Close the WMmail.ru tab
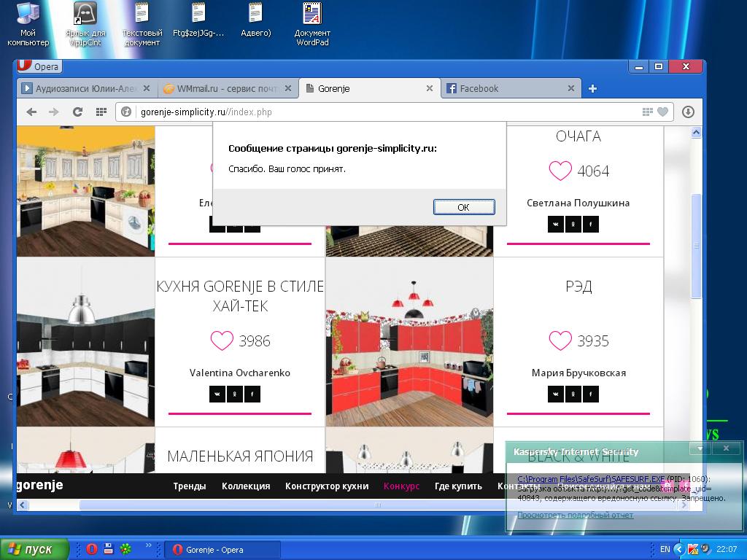The height and width of the screenshot is (560, 747). tap(287, 88)
